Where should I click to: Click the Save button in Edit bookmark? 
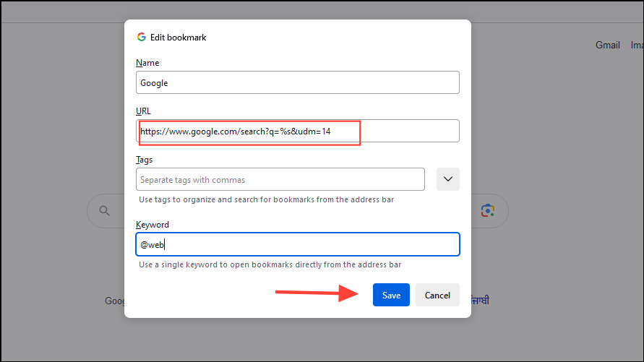pyautogui.click(x=391, y=295)
